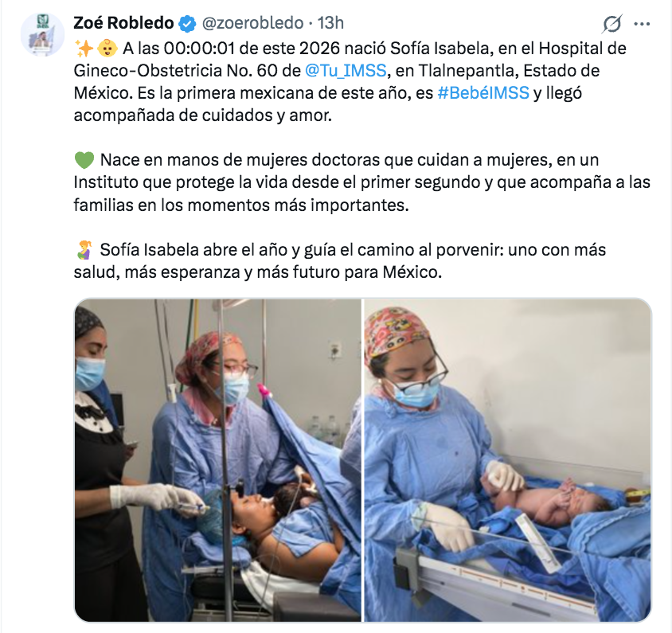
Task: Open Zoé Robledo's profile avatar
Action: (42, 34)
